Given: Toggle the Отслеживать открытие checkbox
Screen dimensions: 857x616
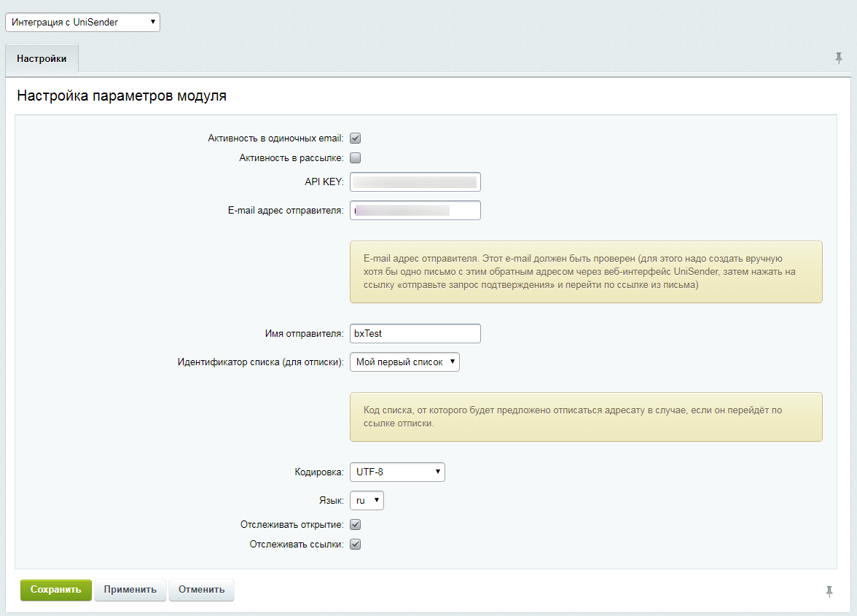Looking at the screenshot, I should (356, 525).
